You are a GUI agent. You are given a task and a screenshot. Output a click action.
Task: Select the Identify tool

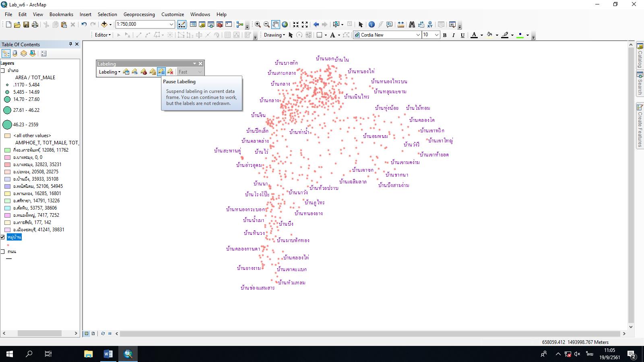point(372,25)
